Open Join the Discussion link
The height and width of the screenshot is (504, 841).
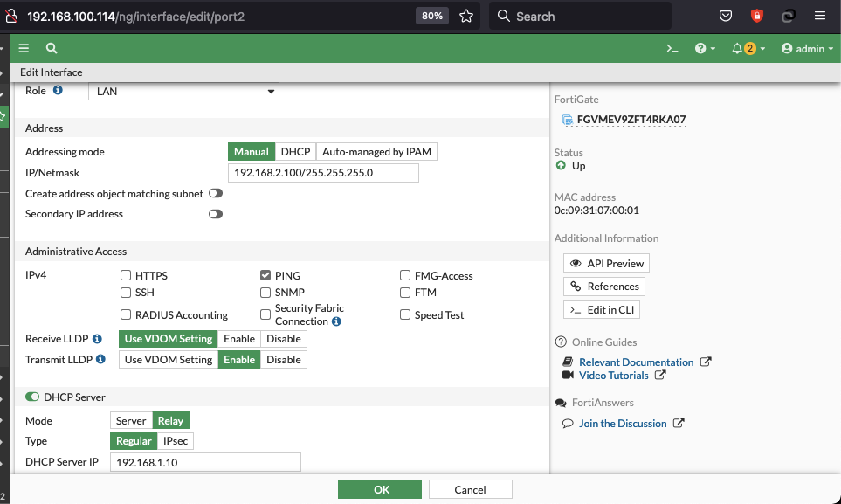623,424
